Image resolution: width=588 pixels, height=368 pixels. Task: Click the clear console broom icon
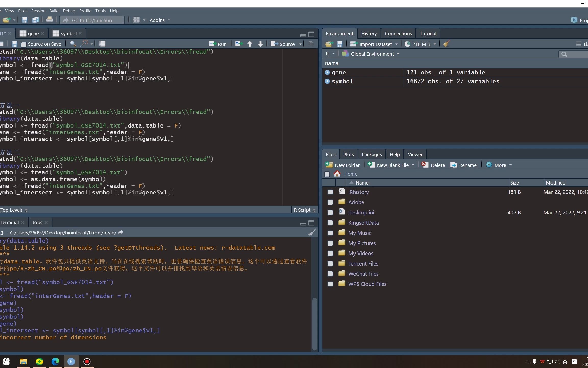pos(312,232)
